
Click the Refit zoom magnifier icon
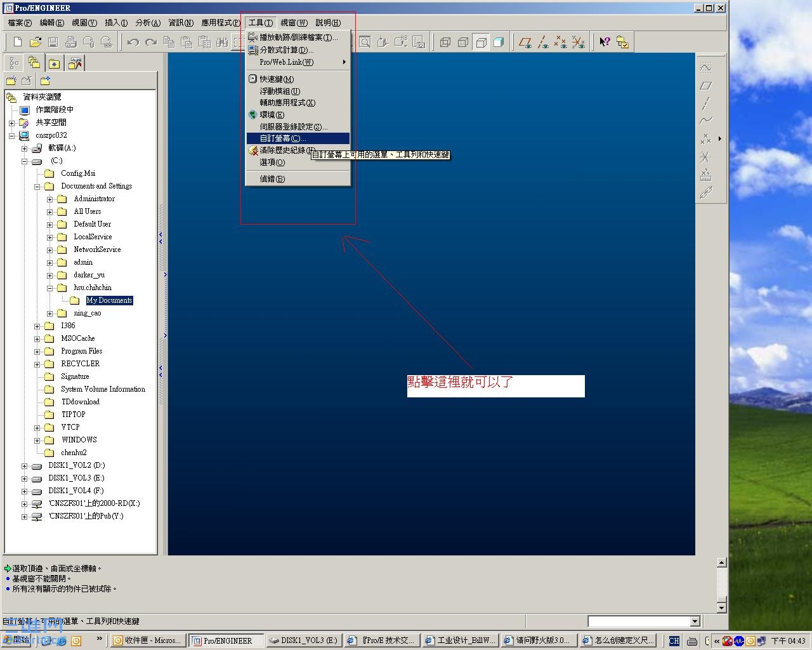[x=365, y=42]
